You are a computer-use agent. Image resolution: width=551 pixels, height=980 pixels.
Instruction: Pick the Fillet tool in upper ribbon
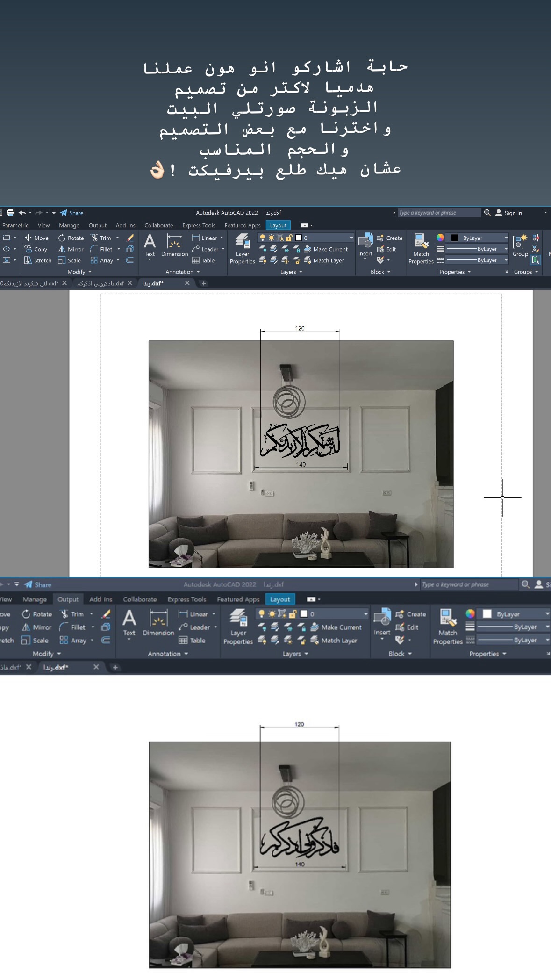[x=101, y=249]
